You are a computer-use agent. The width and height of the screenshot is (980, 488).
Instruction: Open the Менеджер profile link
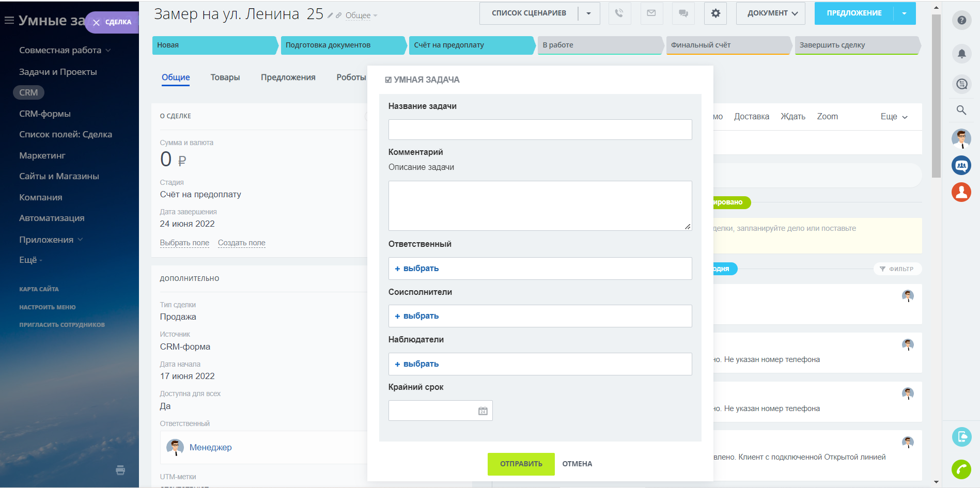click(211, 448)
